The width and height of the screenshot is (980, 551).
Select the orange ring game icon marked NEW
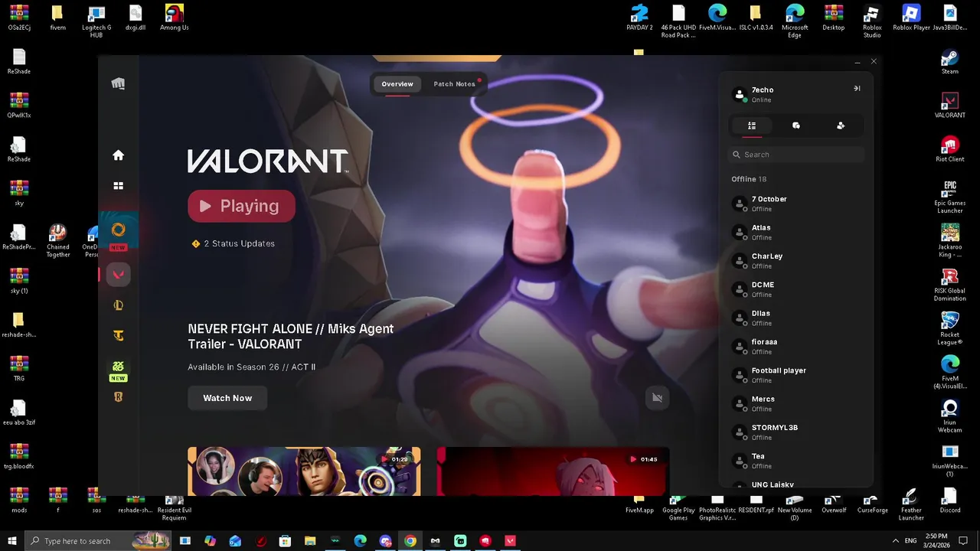(118, 230)
